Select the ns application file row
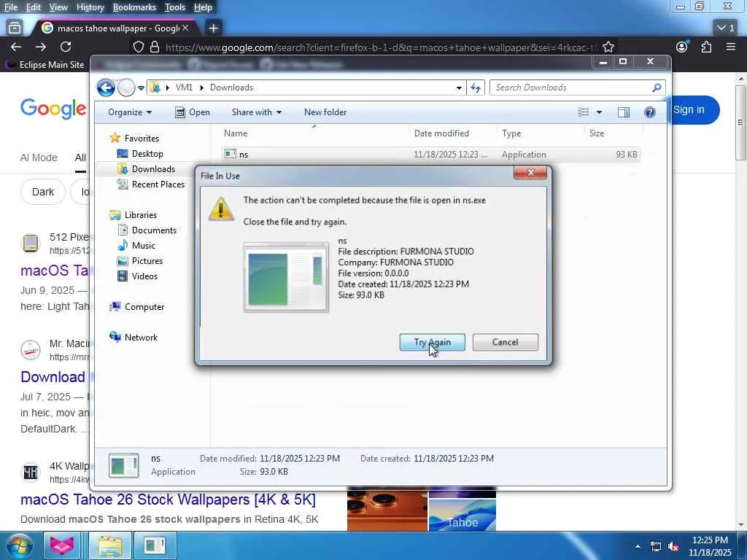This screenshot has width=747, height=560. [x=430, y=155]
